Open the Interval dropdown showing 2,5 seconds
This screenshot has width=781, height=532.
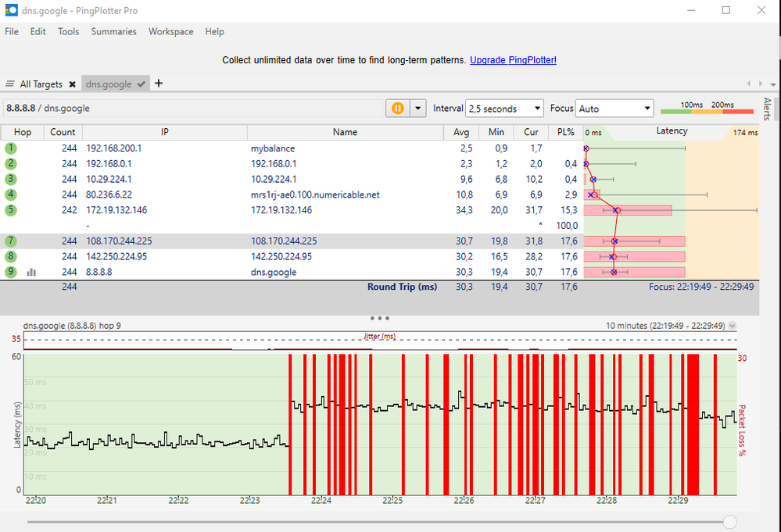click(504, 109)
